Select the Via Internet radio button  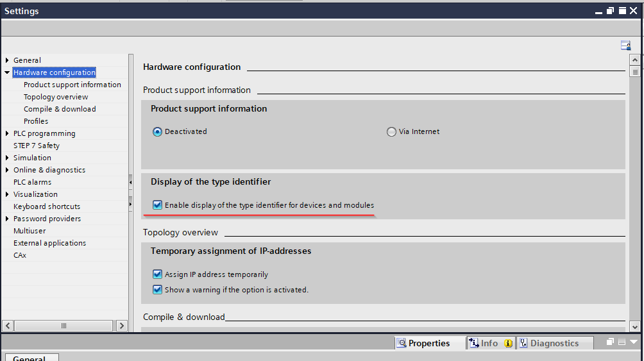pos(391,131)
